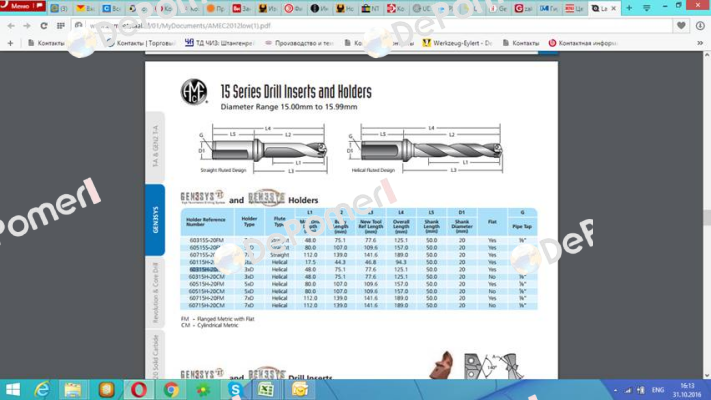Click the Holder Reference Number column header
This screenshot has height=400, width=711.
click(205, 222)
